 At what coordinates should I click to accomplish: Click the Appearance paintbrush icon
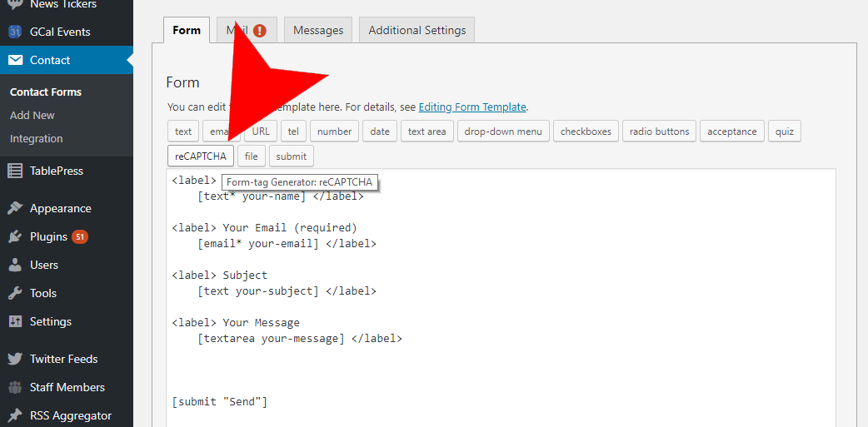click(x=15, y=209)
